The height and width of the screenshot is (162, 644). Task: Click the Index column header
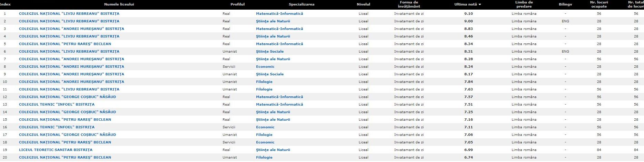[x=5, y=4]
